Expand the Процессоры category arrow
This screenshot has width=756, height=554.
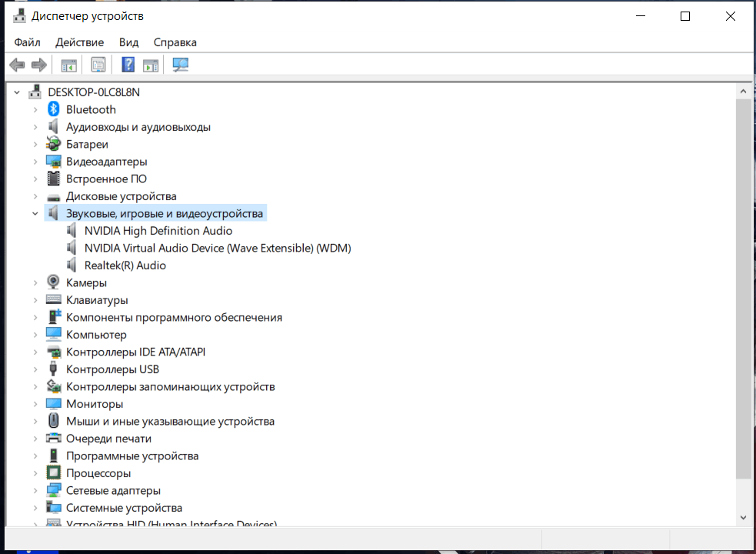pos(35,473)
